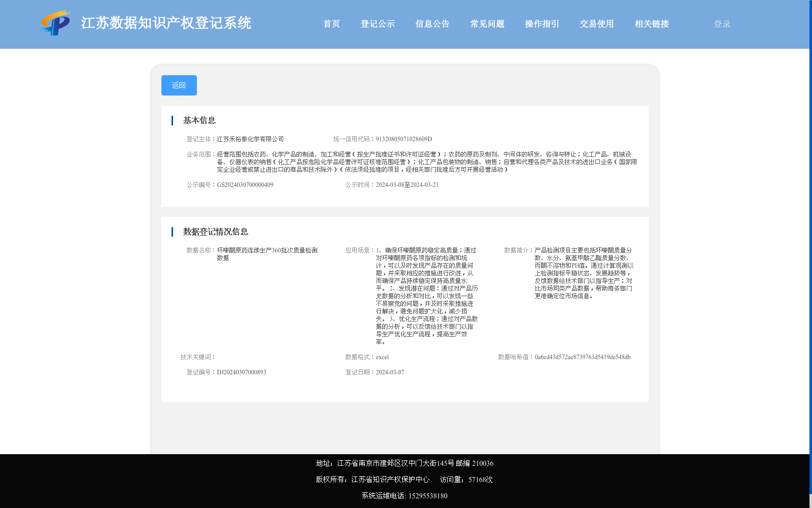812x508 pixels.
Task: Open the 首页 menu item
Action: (331, 24)
